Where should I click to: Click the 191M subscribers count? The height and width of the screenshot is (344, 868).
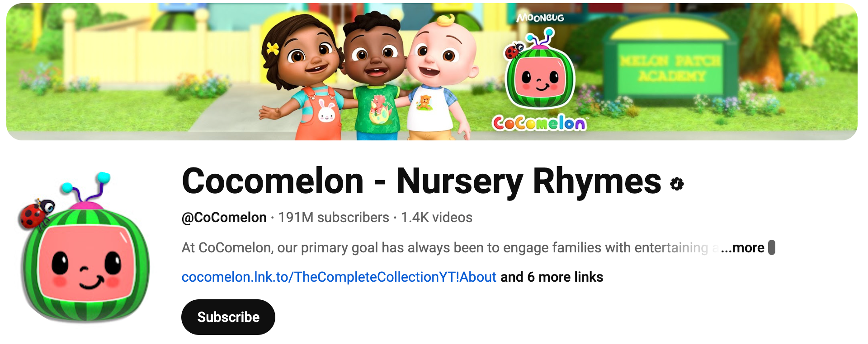tap(334, 218)
